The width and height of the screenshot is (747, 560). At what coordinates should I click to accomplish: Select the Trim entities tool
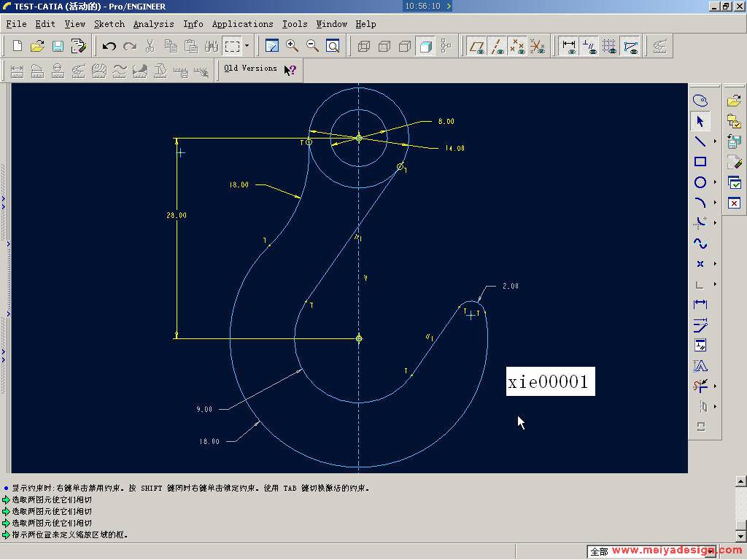(x=700, y=386)
